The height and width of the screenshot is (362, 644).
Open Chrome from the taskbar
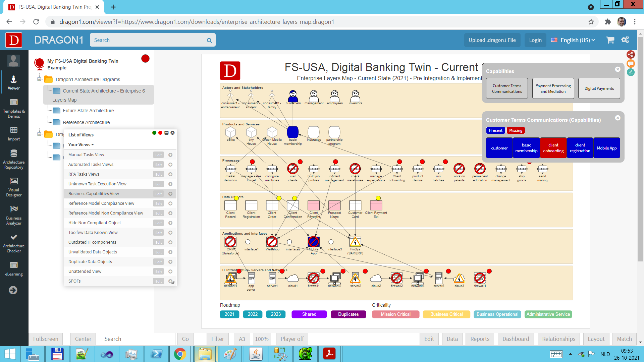coord(180,354)
